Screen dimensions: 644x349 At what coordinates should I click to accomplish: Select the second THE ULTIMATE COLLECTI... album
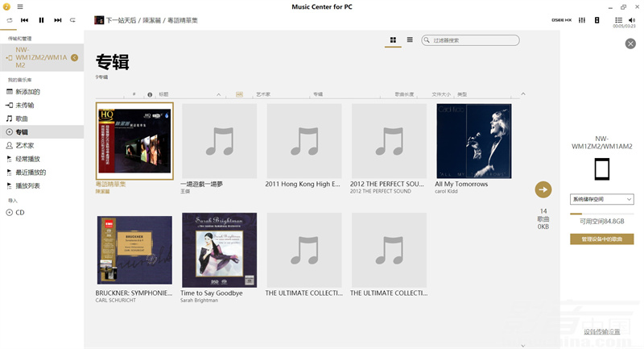tap(389, 250)
